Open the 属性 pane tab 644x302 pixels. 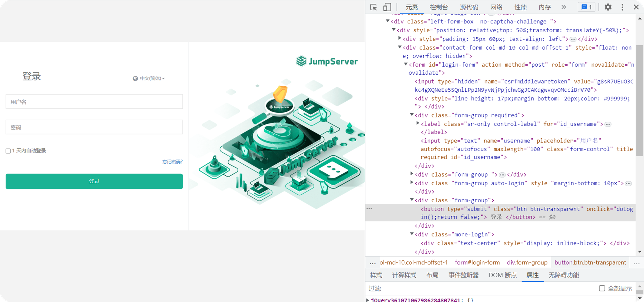(x=533, y=275)
